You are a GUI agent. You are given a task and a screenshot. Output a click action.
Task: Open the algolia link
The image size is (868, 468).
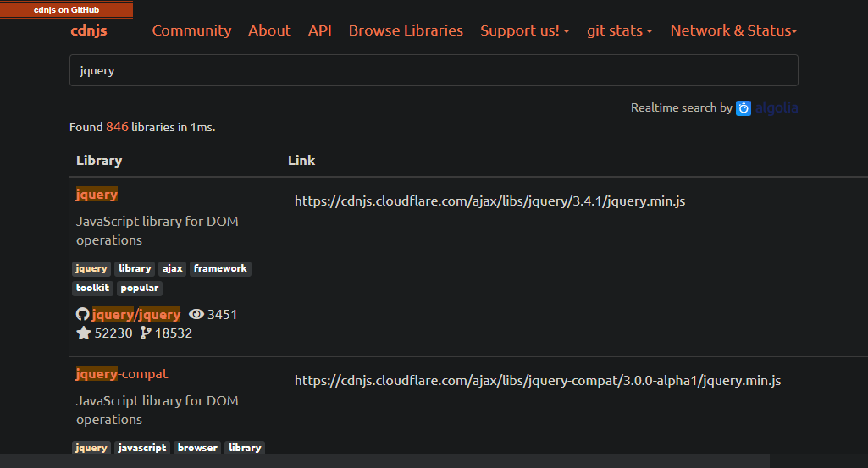[x=776, y=107]
